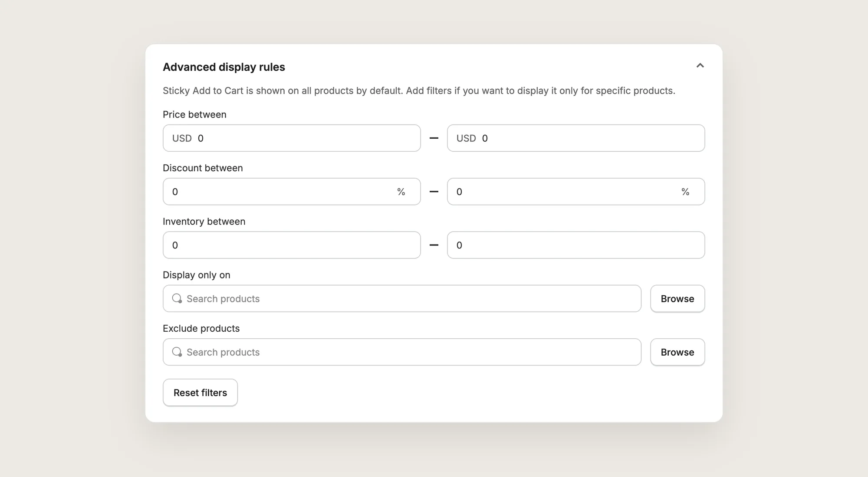Screen dimensions: 868x477
Task: Focus the minimum Discount between percent field
Action: (292, 191)
